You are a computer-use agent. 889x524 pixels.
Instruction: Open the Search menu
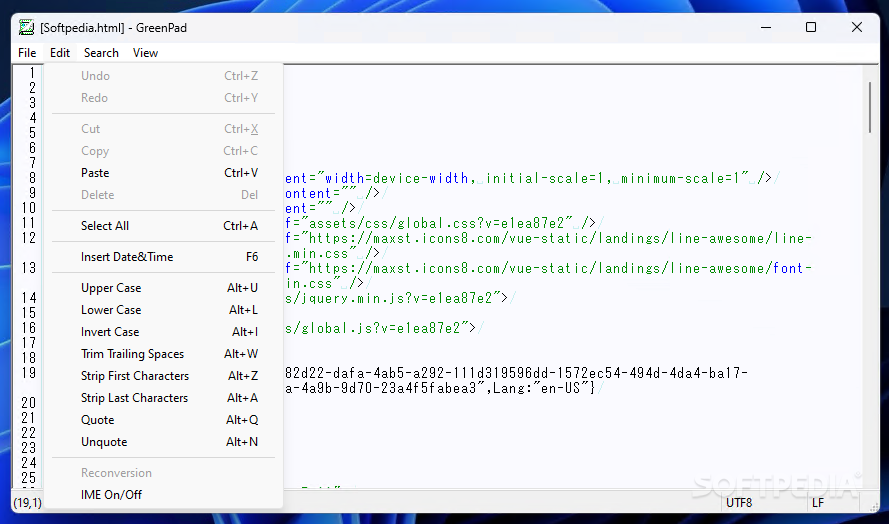pyautogui.click(x=101, y=53)
